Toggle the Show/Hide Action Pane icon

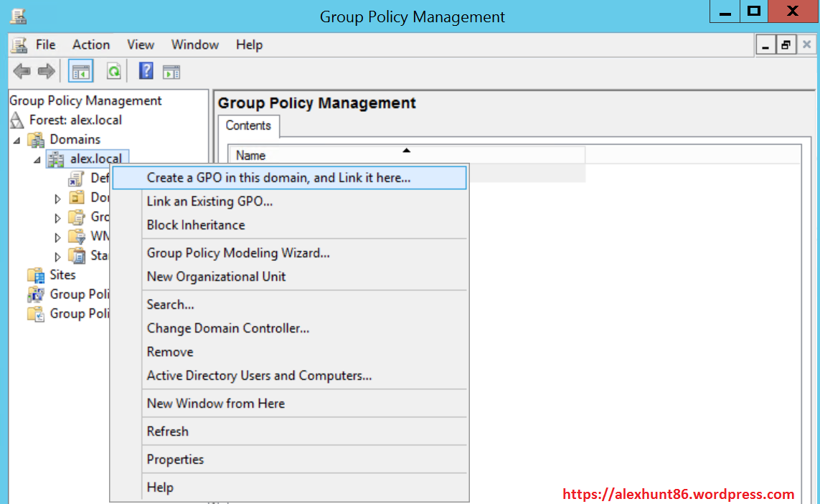coord(171,71)
